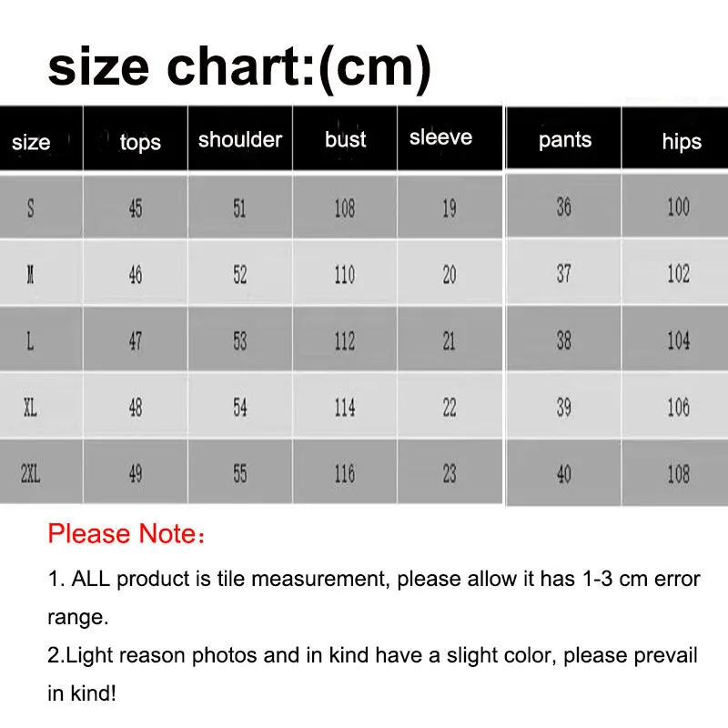Click the tops value 47 for size L
The height and width of the screenshot is (728, 728).
pyautogui.click(x=136, y=340)
